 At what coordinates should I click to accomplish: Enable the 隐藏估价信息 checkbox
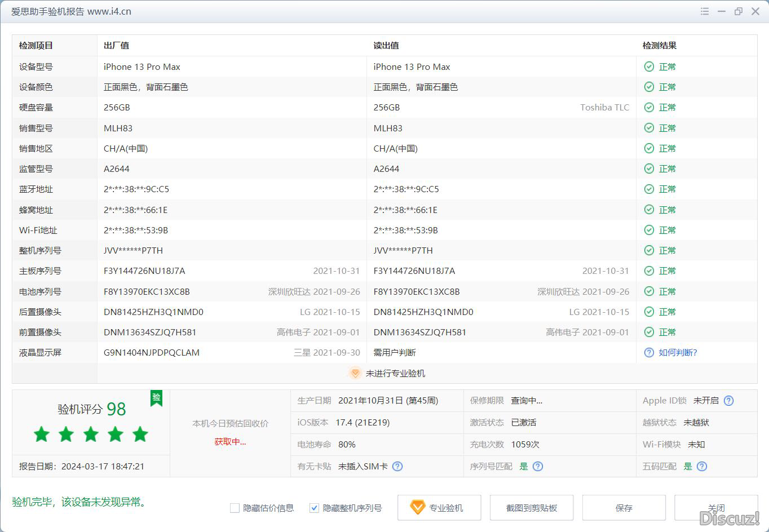point(235,508)
